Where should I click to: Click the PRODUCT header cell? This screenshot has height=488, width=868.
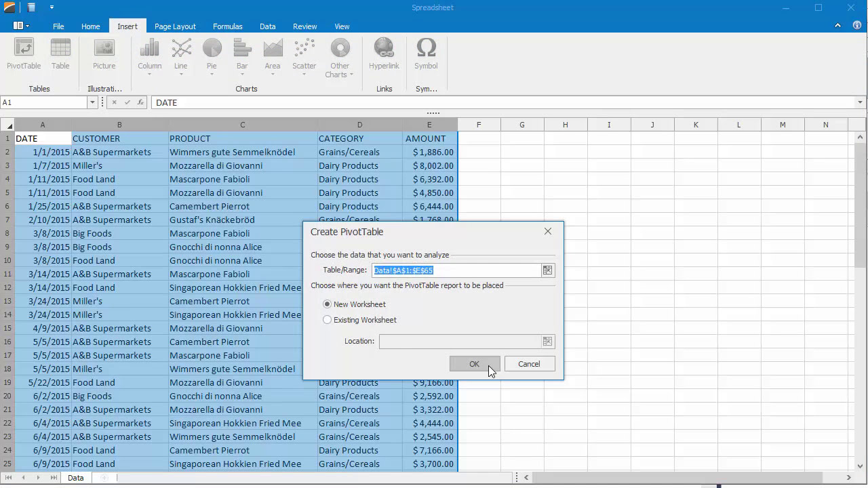coord(243,138)
